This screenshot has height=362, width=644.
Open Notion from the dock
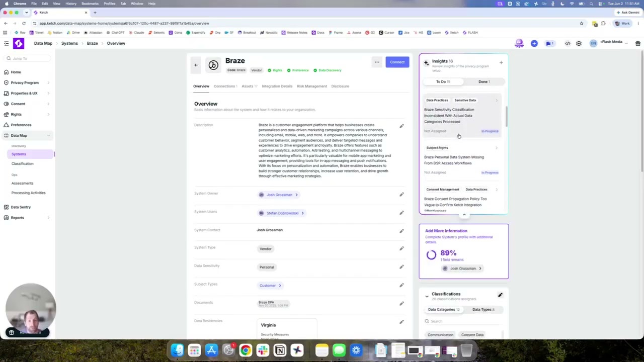(280, 350)
